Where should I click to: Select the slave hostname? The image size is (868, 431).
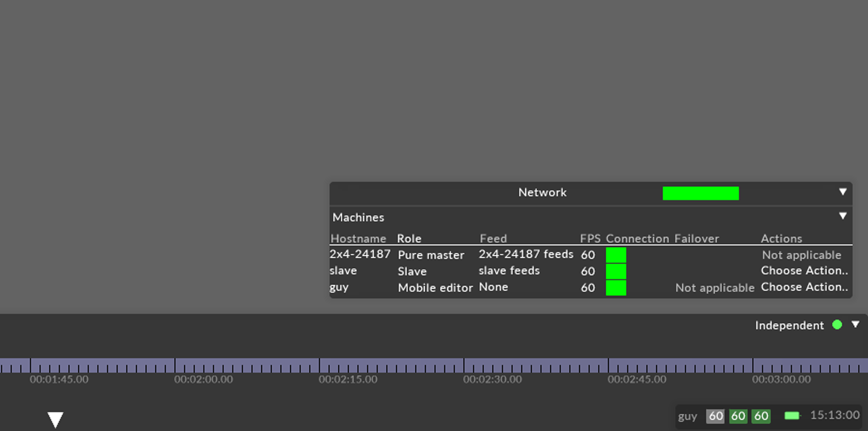[343, 271]
